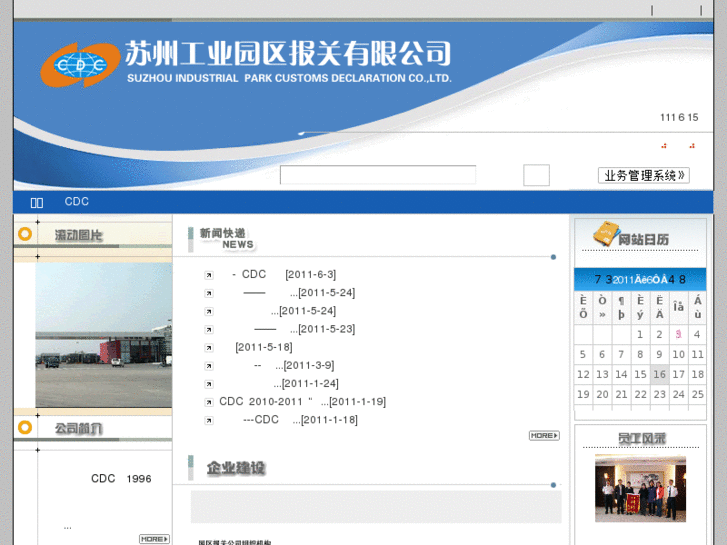Open the ---CDC news dated [2011-1-18]
This screenshot has width=727, height=545.
300,419
